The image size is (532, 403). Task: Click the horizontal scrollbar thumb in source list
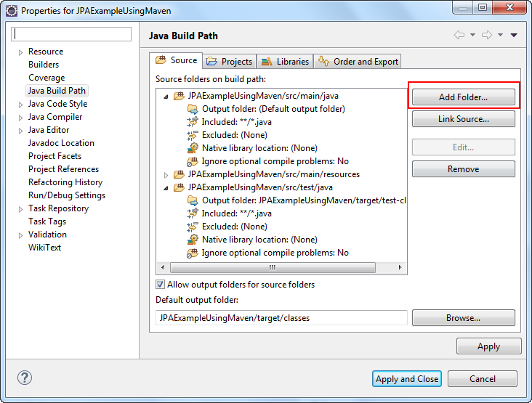tap(273, 267)
